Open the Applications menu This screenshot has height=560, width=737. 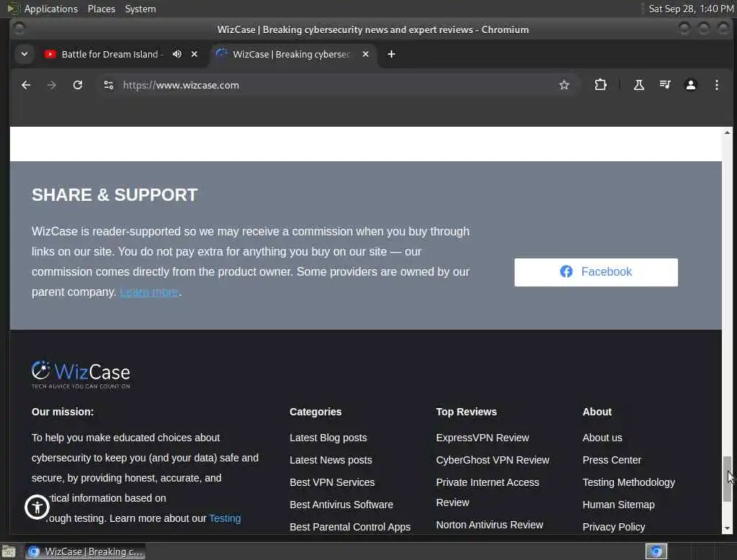pyautogui.click(x=51, y=9)
